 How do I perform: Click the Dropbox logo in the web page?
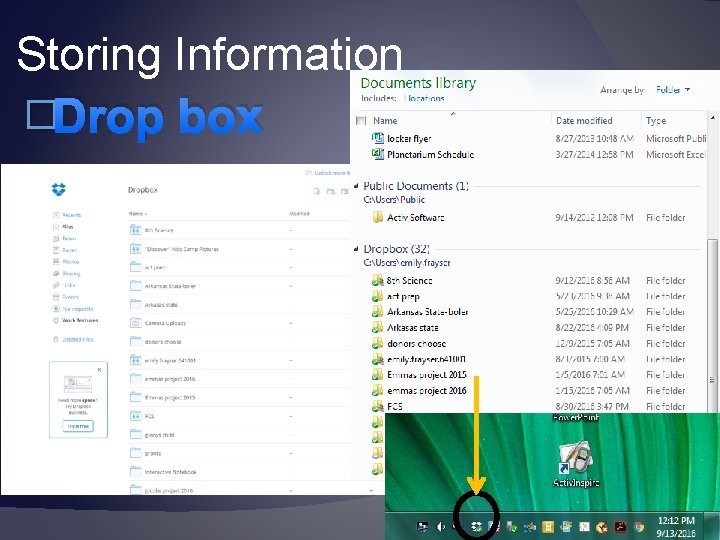(59, 189)
